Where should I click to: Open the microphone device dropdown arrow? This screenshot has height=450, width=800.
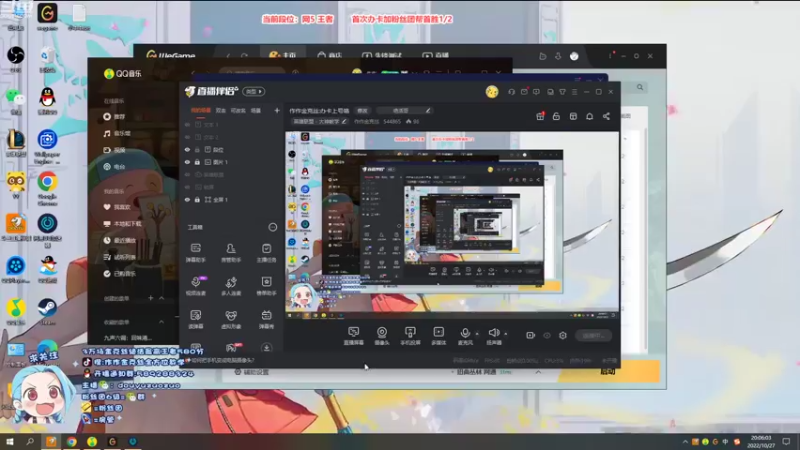(477, 334)
